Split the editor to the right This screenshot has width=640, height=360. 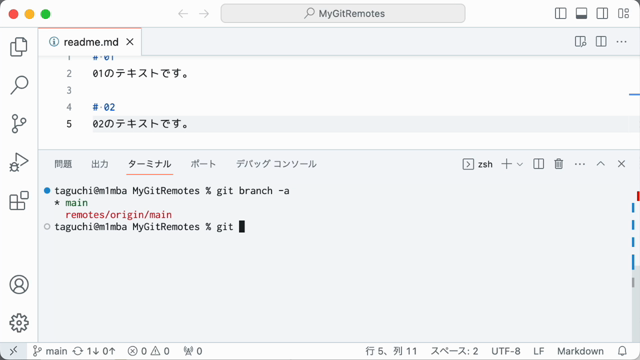click(x=601, y=42)
